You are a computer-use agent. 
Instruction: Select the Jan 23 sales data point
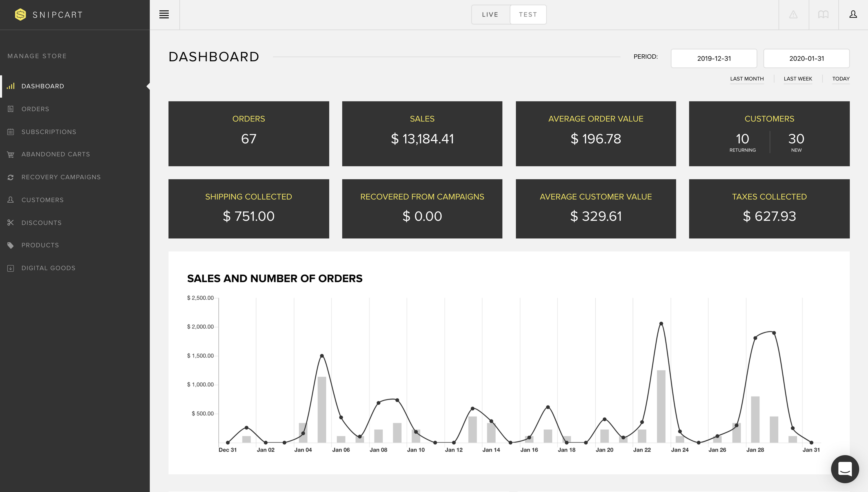661,324
